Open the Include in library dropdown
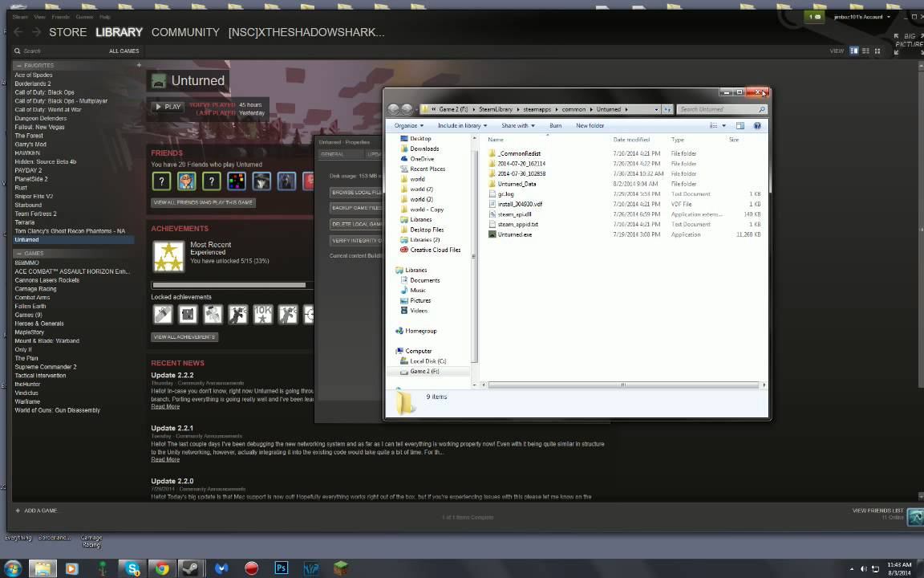This screenshot has width=924, height=578. click(462, 125)
